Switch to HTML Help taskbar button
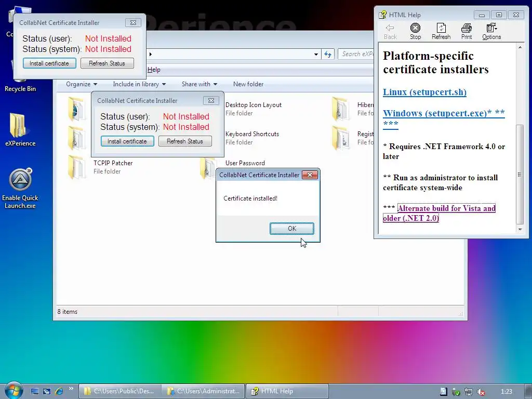 (x=287, y=391)
